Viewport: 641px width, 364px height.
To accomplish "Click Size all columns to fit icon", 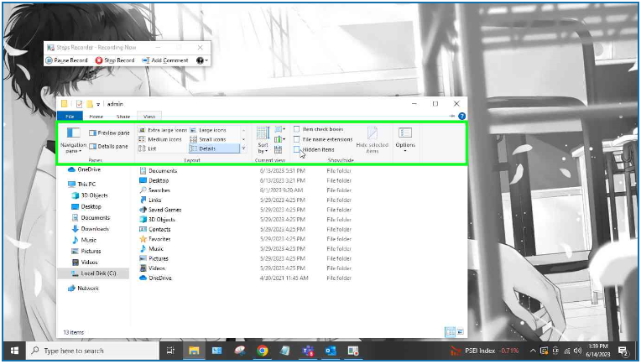I will [279, 149].
